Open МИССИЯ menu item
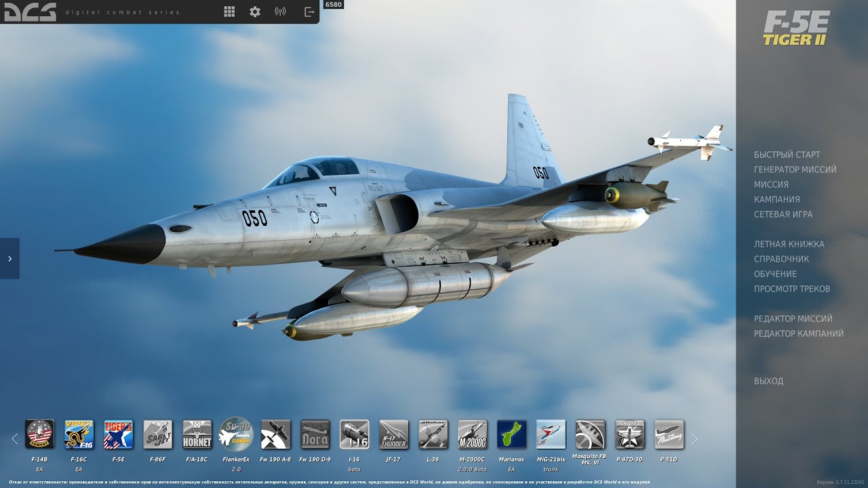The height and width of the screenshot is (488, 868). coord(771,184)
